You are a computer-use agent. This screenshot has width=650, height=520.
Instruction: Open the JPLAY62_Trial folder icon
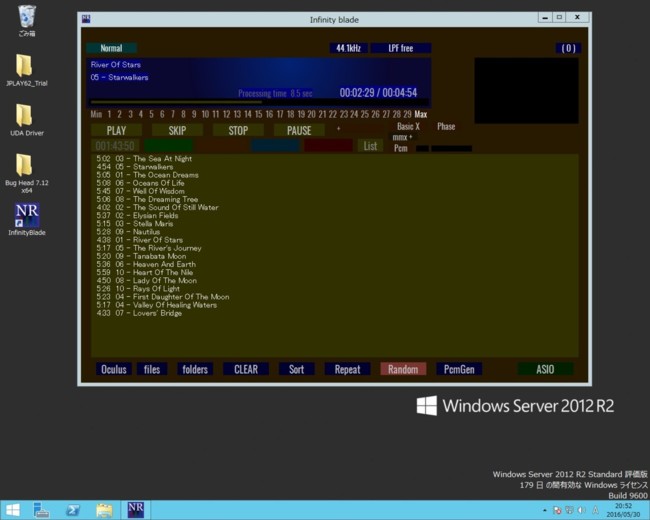(x=27, y=70)
